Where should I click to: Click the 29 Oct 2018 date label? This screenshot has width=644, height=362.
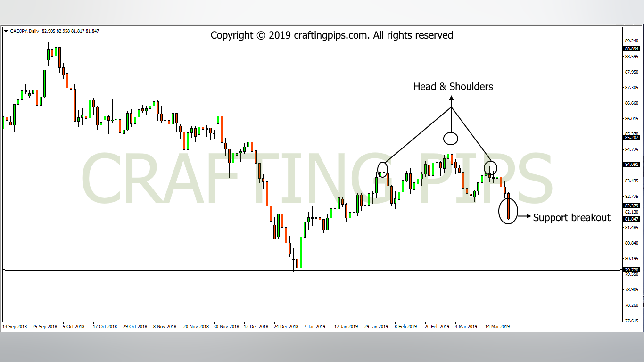136,326
